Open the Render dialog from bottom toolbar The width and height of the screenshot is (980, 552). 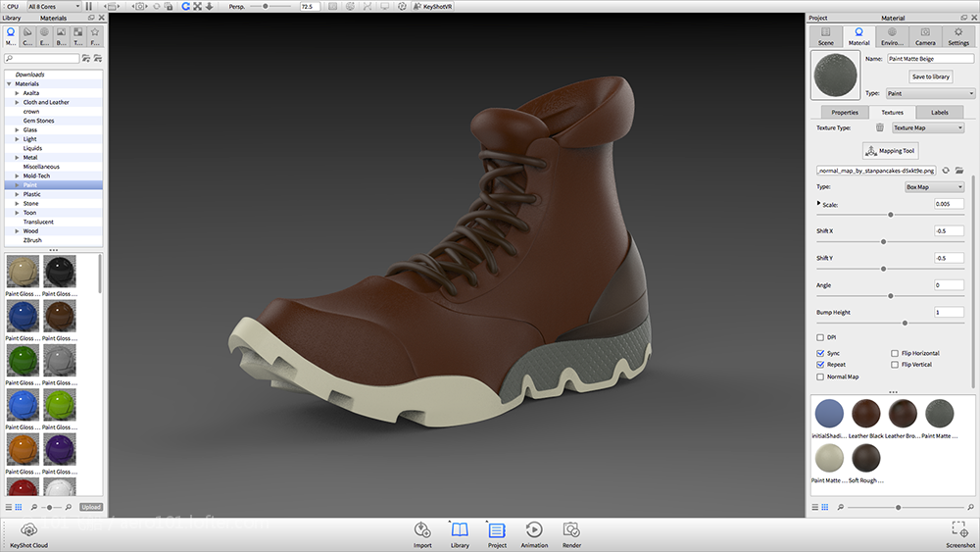coord(571,530)
